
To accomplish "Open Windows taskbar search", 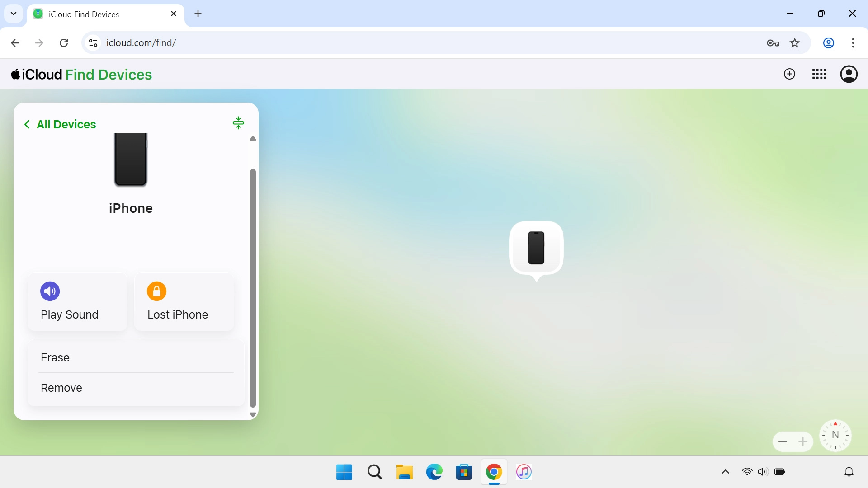I will [x=374, y=472].
